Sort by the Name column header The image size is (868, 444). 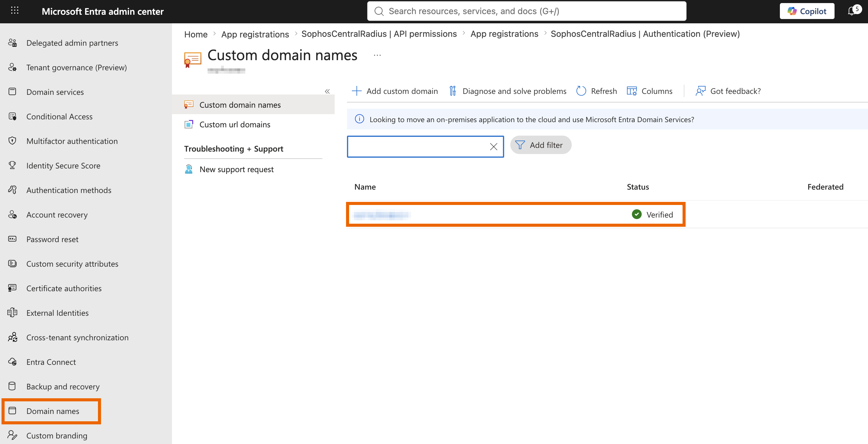(x=365, y=187)
